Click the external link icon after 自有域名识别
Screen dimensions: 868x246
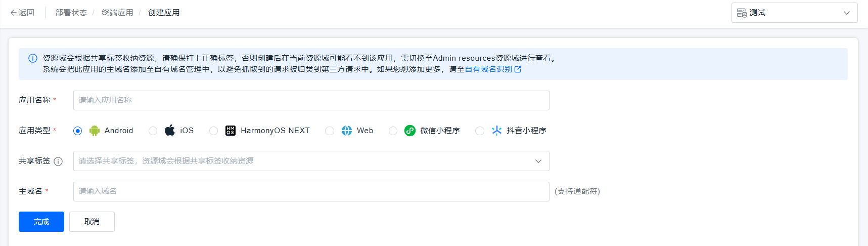[x=518, y=69]
